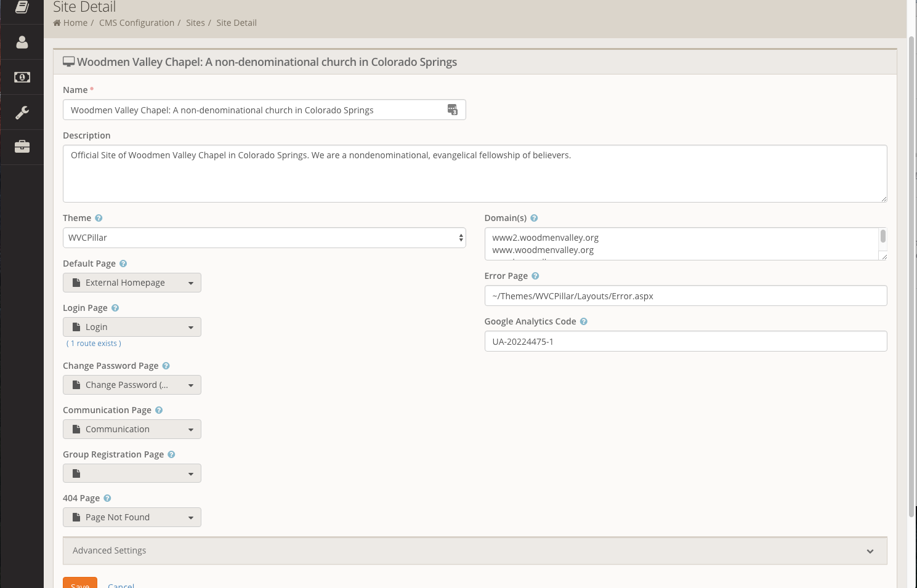Open the Change Password page picker

132,385
